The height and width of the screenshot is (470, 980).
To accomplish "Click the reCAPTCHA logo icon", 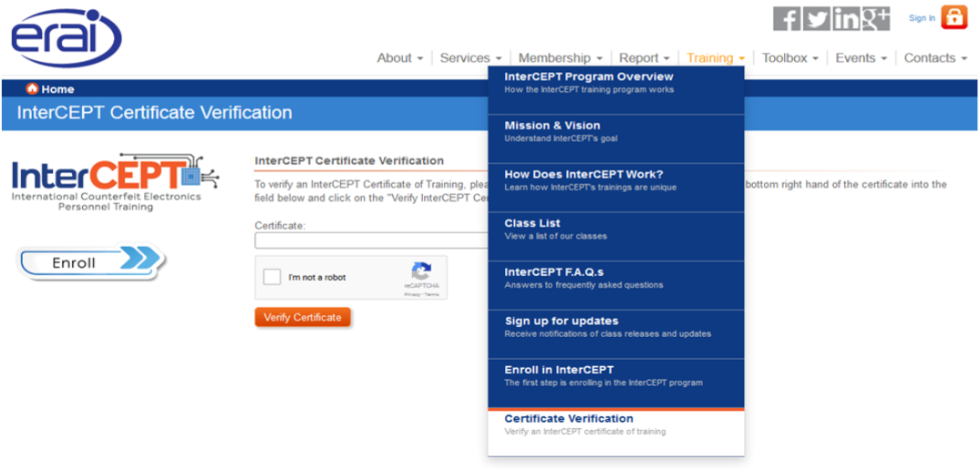I will (421, 271).
